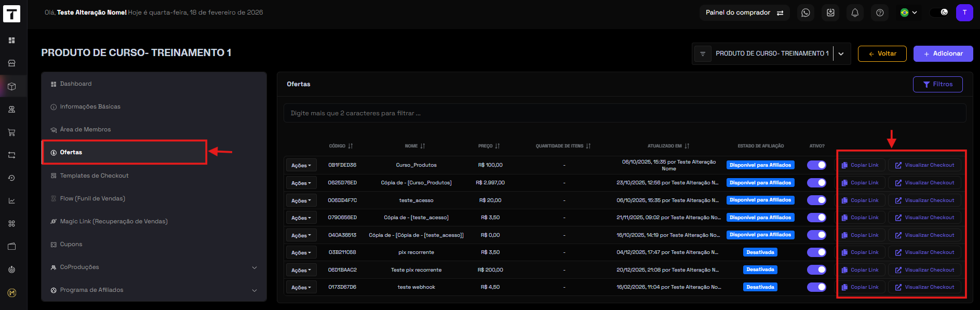Switch the dark mode theme toggle
The image size is (980, 310).
click(x=939, y=12)
